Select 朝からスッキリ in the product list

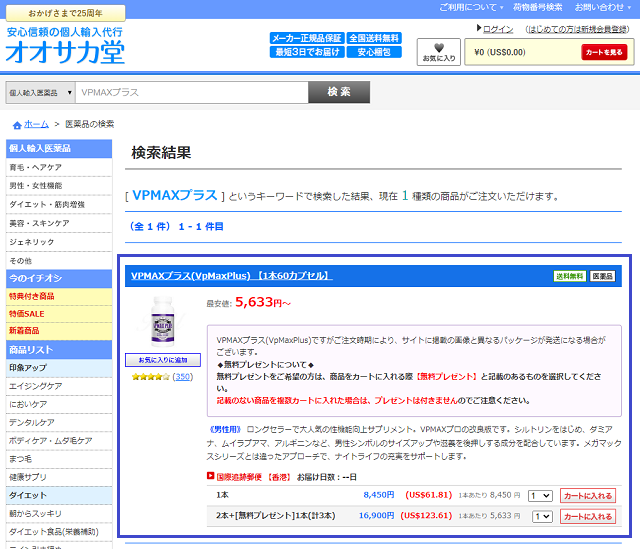(x=59, y=514)
